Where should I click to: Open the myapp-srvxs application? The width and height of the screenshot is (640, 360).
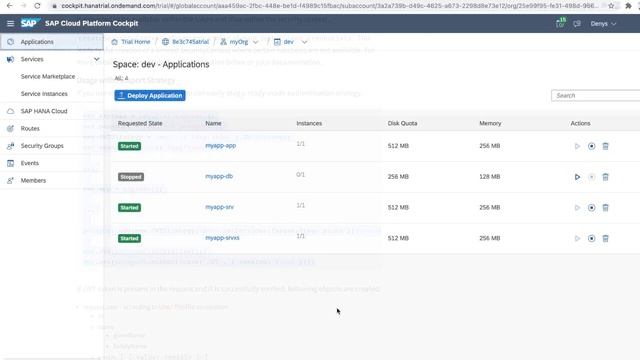tap(222, 238)
